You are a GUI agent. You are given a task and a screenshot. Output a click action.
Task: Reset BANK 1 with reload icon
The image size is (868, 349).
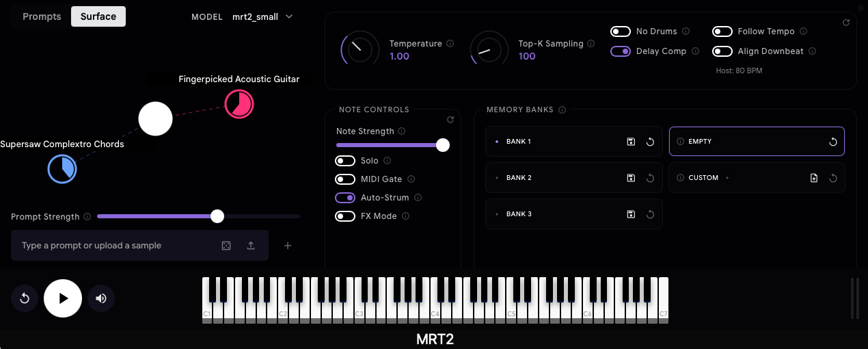click(651, 142)
